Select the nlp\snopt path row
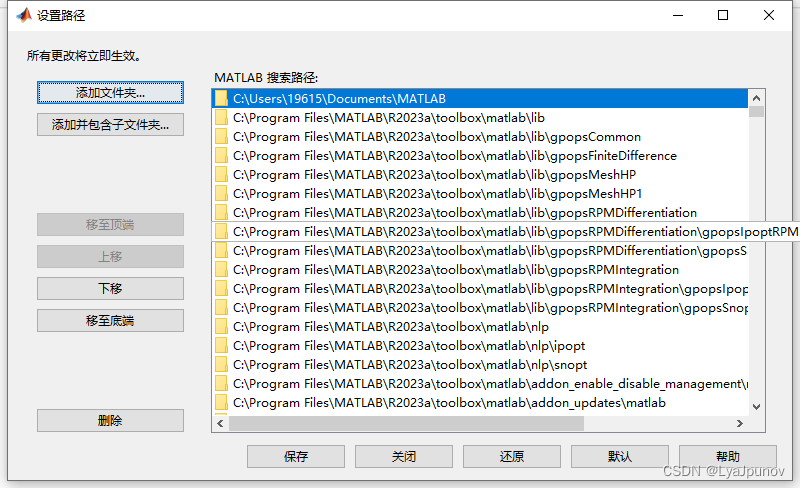Viewport: 800px width, 488px height. [480, 365]
